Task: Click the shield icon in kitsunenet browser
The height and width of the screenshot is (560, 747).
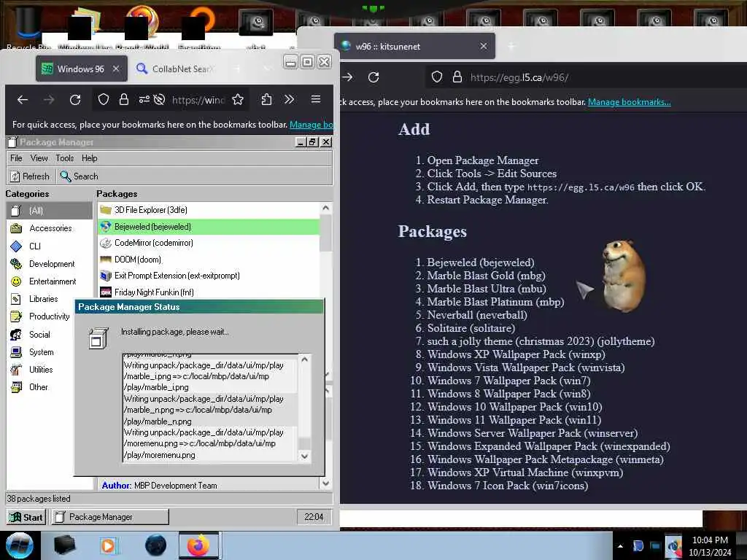Action: click(x=437, y=77)
